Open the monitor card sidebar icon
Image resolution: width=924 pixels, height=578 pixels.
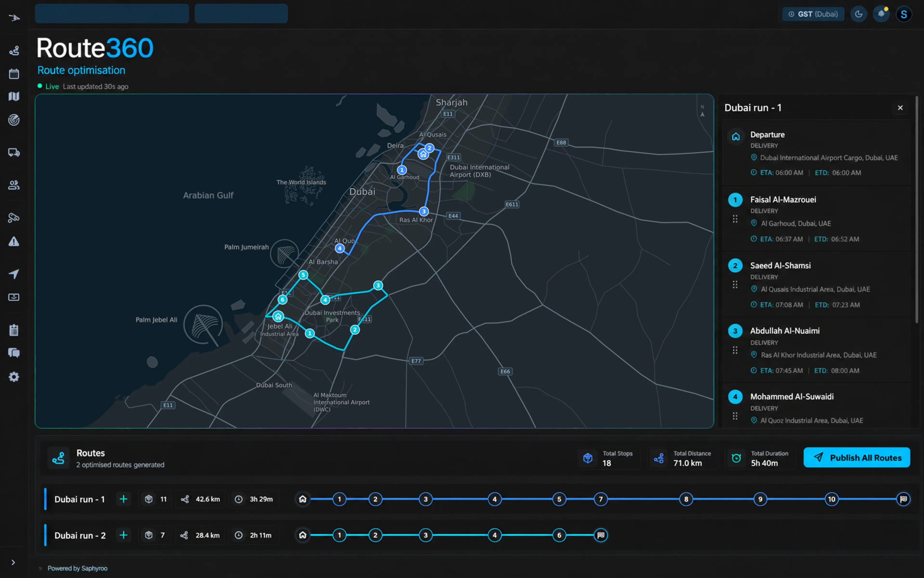[x=14, y=297]
